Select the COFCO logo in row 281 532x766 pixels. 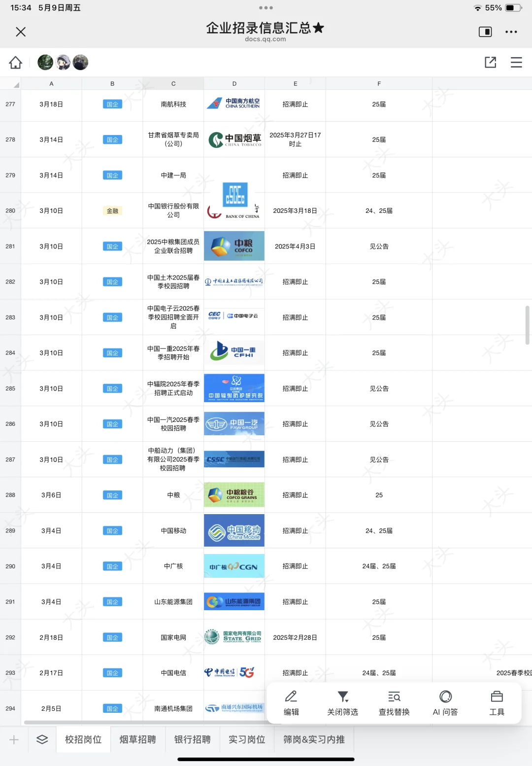(234, 246)
